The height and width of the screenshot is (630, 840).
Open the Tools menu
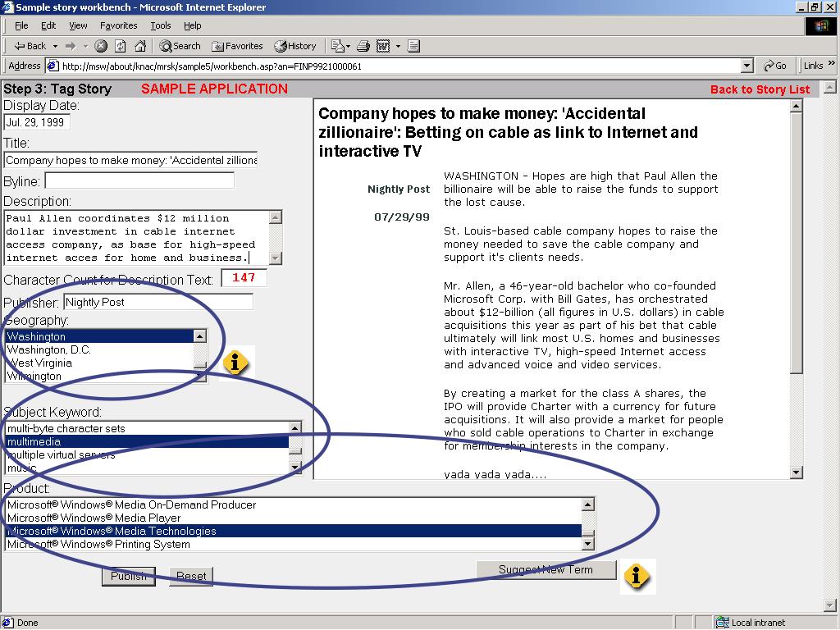point(160,25)
